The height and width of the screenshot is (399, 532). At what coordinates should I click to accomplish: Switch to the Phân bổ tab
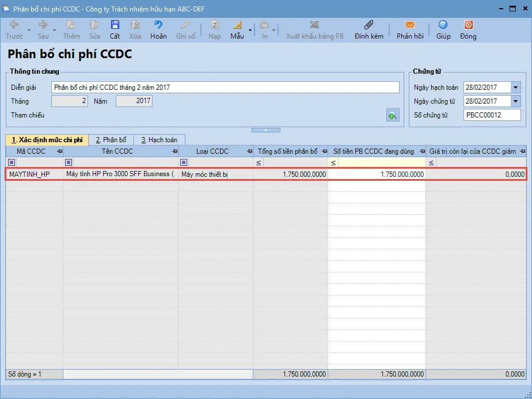tap(111, 140)
